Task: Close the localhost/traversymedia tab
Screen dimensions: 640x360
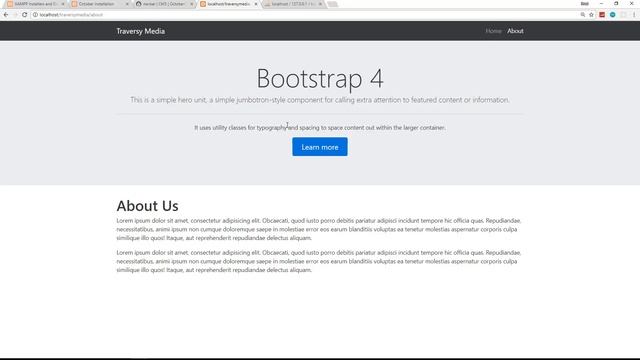Action: (x=256, y=4)
